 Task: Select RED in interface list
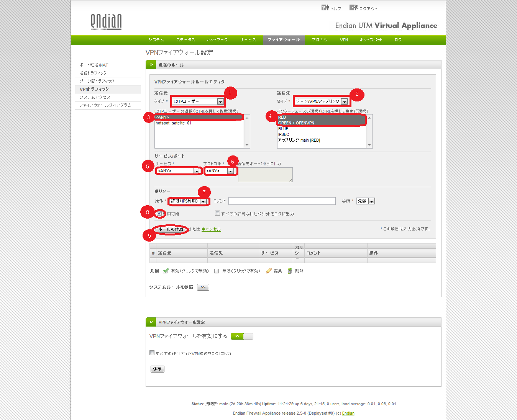click(x=322, y=117)
